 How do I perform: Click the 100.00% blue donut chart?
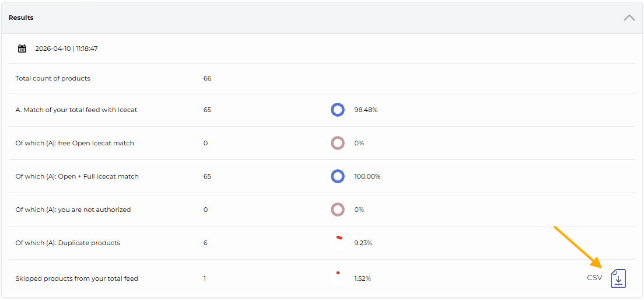tap(338, 176)
